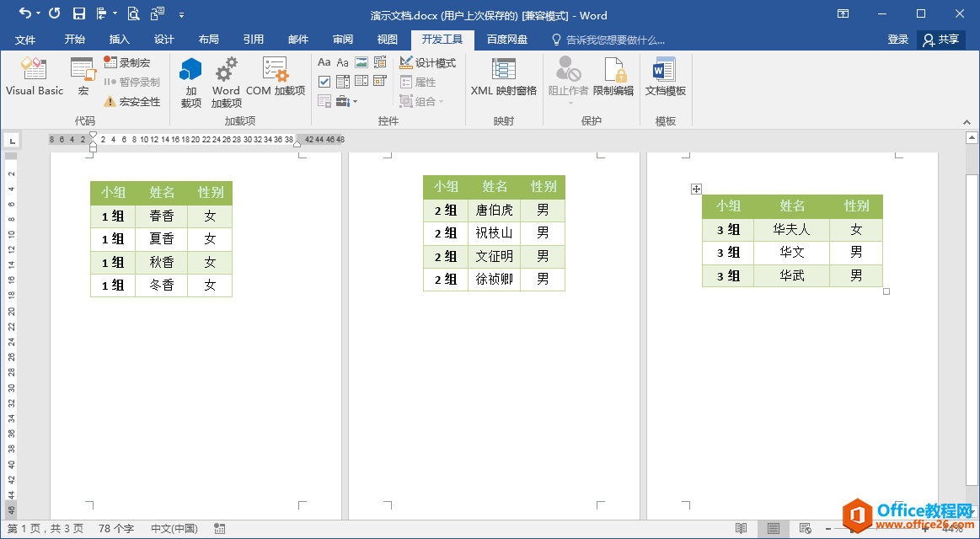Switch to the 审阅 (Review) tab
Screen dimensions: 980x539
tap(342, 40)
